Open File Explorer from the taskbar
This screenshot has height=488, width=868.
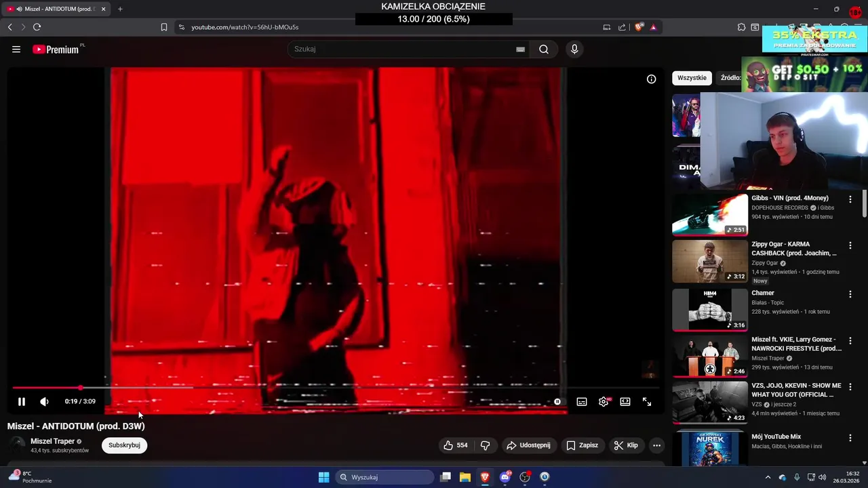tap(465, 477)
